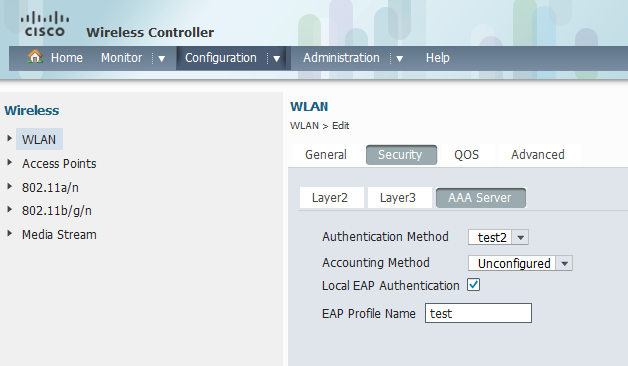The height and width of the screenshot is (366, 628).
Task: Expand the 802.11b/g/n tree arrow
Action: (x=10, y=209)
